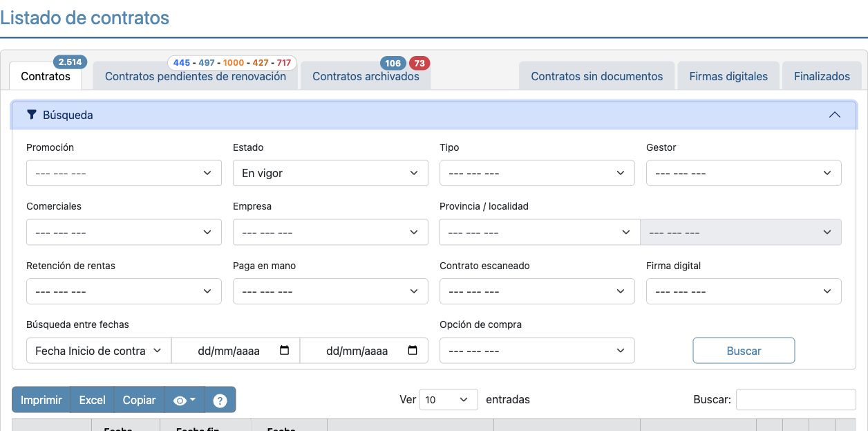Click second dd/mm/aaaa date input
This screenshot has height=431, width=868.
364,351
